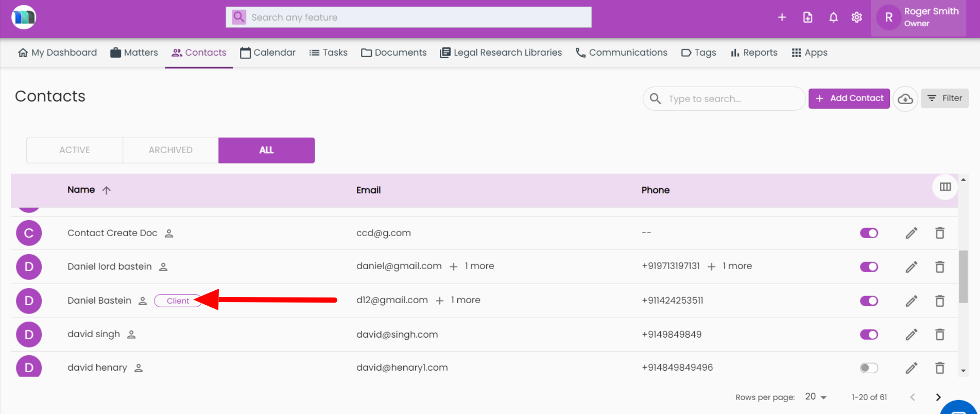Edit Daniel Bastein with the pencil icon
The height and width of the screenshot is (414, 980).
[x=911, y=301]
